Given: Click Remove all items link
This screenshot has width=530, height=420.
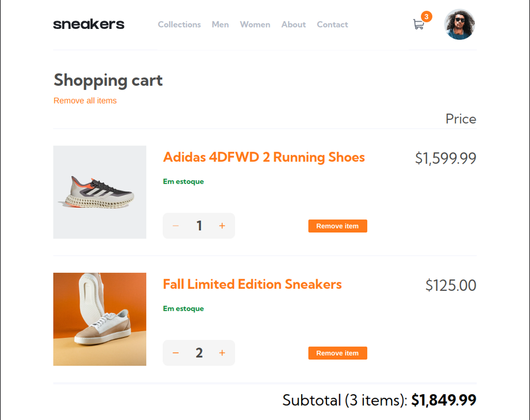Looking at the screenshot, I should coord(85,100).
